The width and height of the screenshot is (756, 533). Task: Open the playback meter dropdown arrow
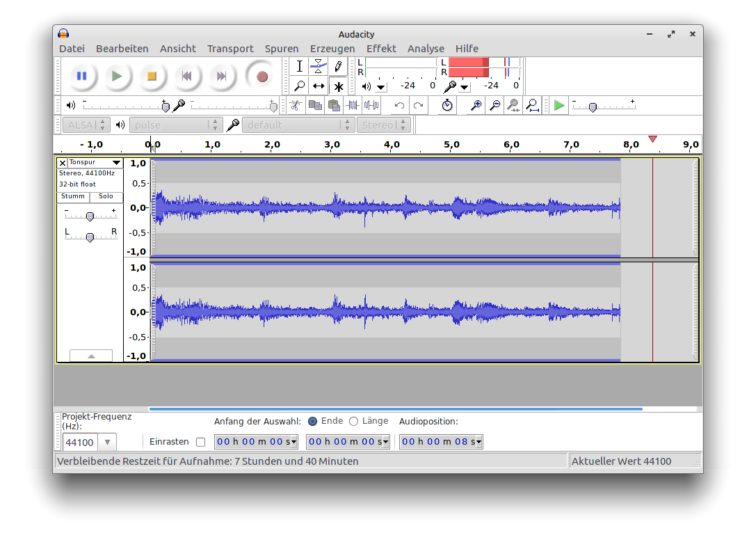click(381, 87)
